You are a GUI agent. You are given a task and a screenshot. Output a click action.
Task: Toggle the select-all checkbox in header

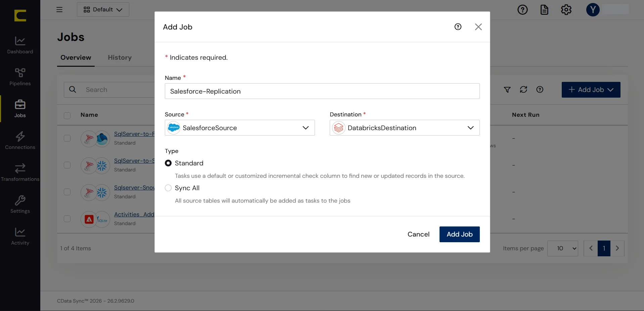click(67, 115)
